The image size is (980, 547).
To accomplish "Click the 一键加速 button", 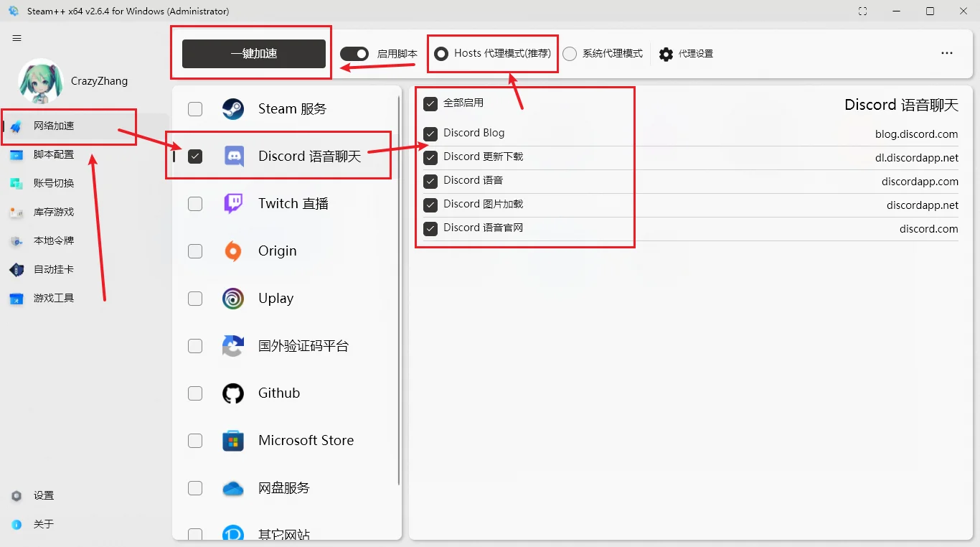I will [254, 54].
